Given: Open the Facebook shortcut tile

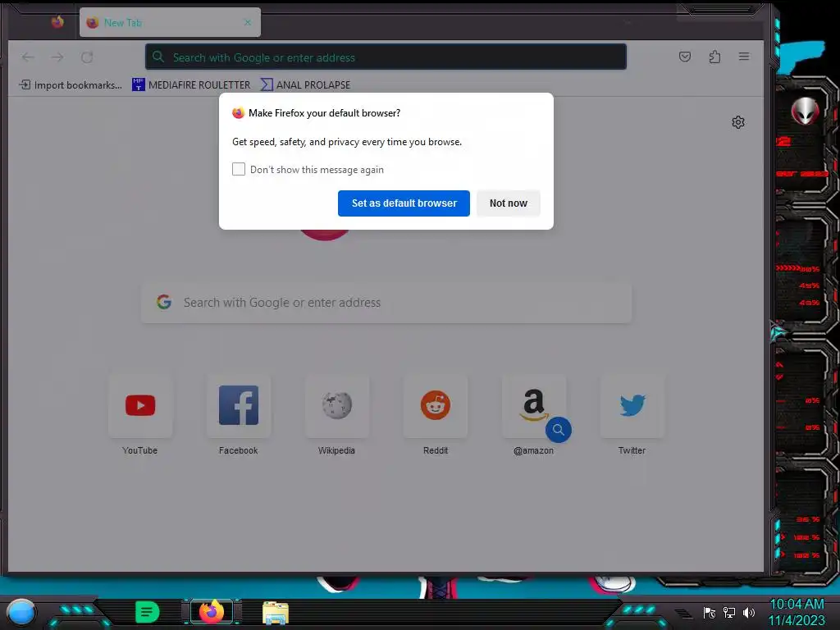Looking at the screenshot, I should click(x=239, y=405).
